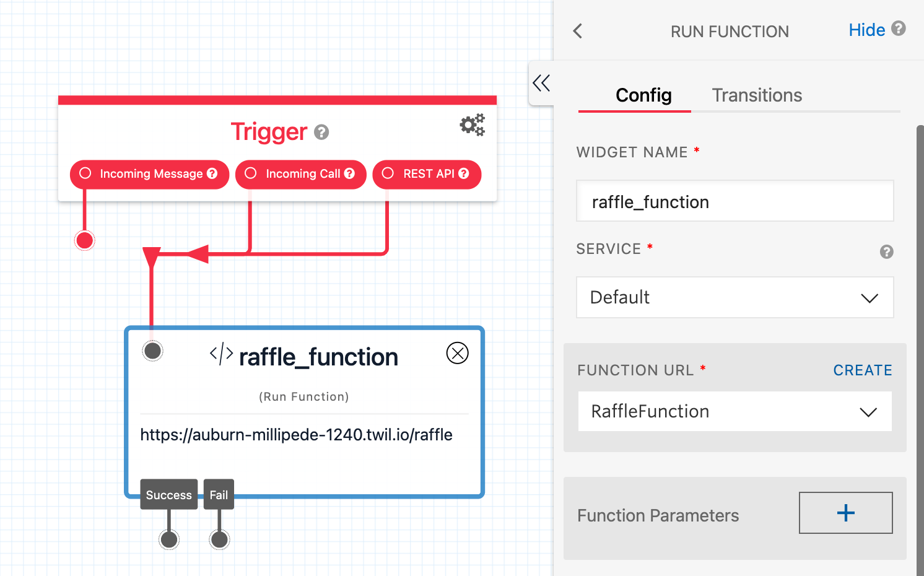Select the REST API trigger circle
This screenshot has width=924, height=576.
[388, 173]
